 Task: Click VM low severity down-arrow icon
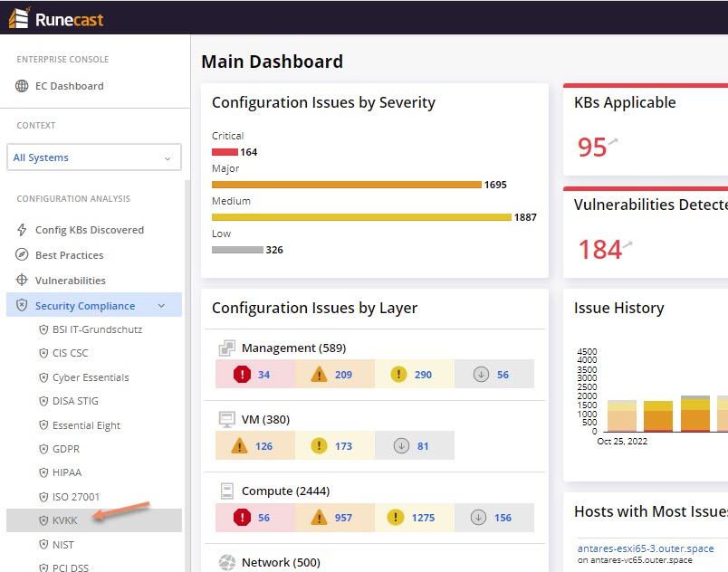click(401, 446)
